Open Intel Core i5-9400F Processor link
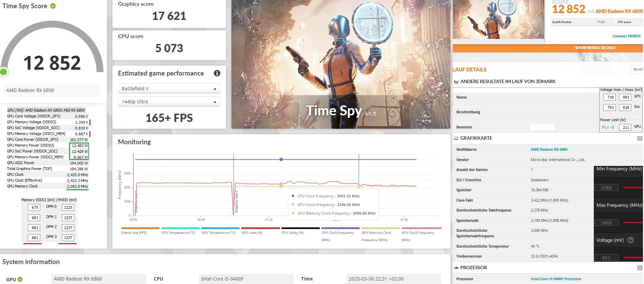Image resolution: width=644 pixels, height=284 pixels. pos(556,279)
